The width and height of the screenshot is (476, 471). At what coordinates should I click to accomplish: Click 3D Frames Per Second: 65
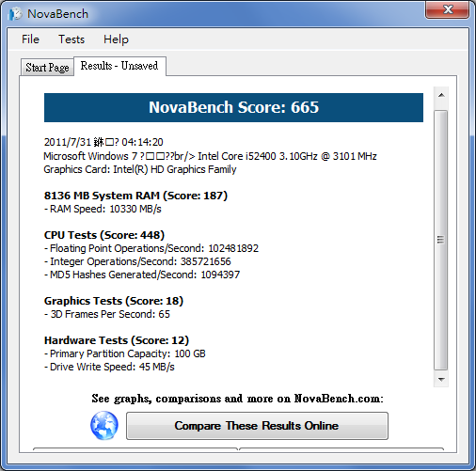[107, 314]
